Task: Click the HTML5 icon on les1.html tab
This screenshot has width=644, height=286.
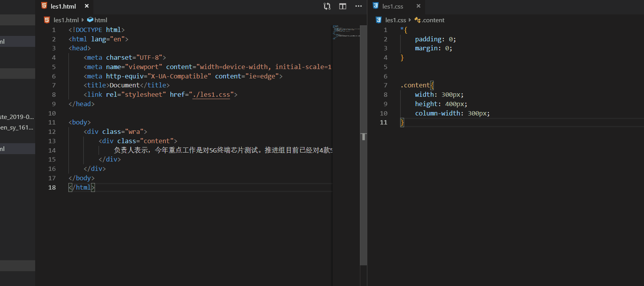Action: [x=44, y=6]
